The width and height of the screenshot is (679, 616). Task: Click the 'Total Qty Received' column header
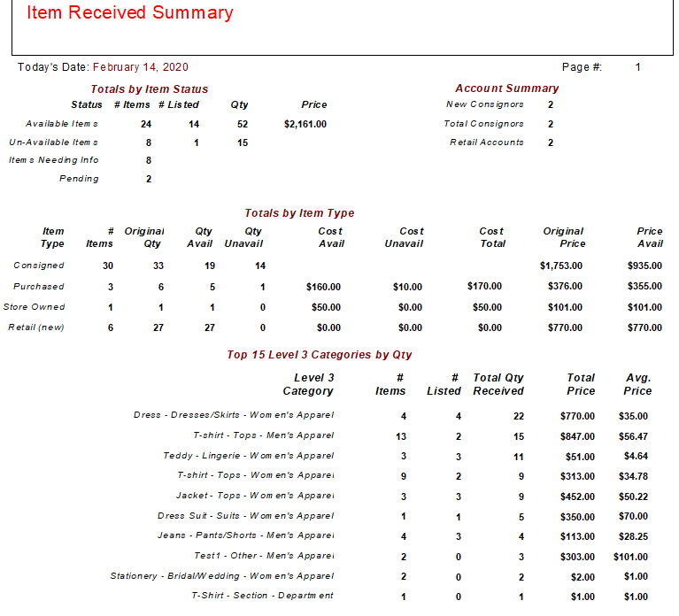tap(498, 384)
